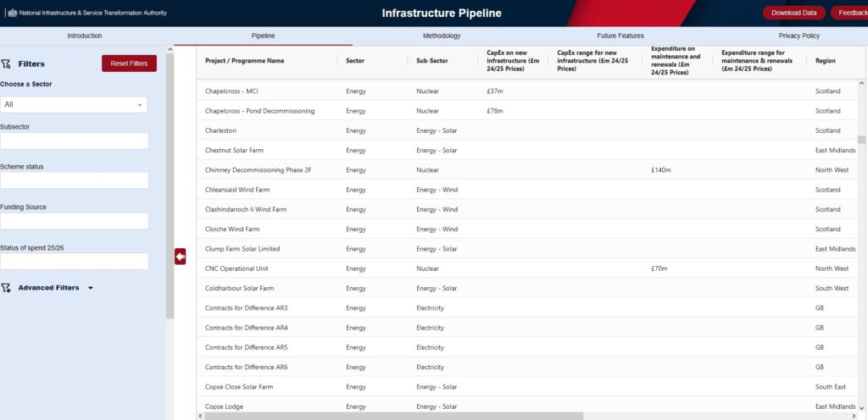Click the £78m CapEx value
868x420 pixels.
495,111
